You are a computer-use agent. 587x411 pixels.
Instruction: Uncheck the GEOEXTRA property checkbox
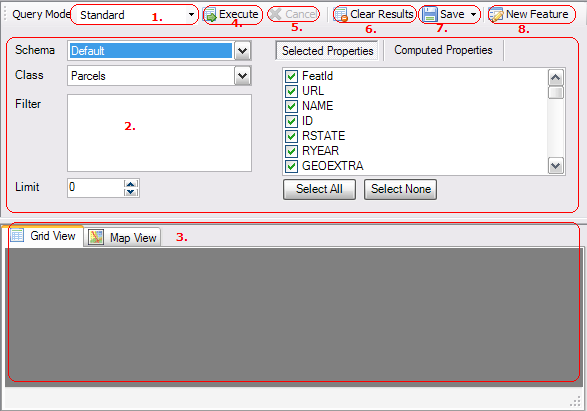pyautogui.click(x=291, y=166)
